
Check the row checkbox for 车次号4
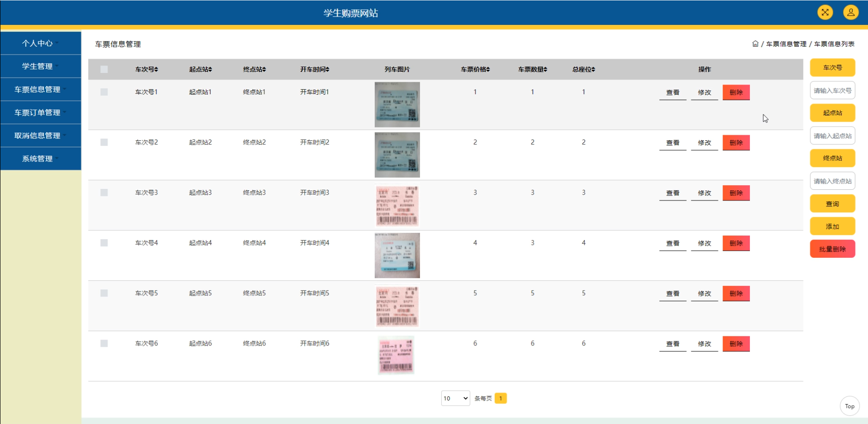coord(104,243)
